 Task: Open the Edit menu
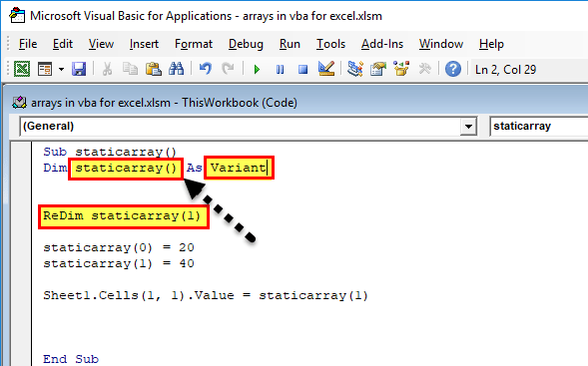click(63, 44)
